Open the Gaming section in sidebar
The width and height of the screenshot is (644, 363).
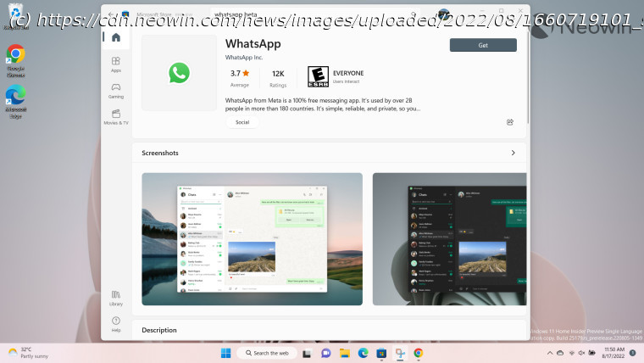click(x=116, y=91)
